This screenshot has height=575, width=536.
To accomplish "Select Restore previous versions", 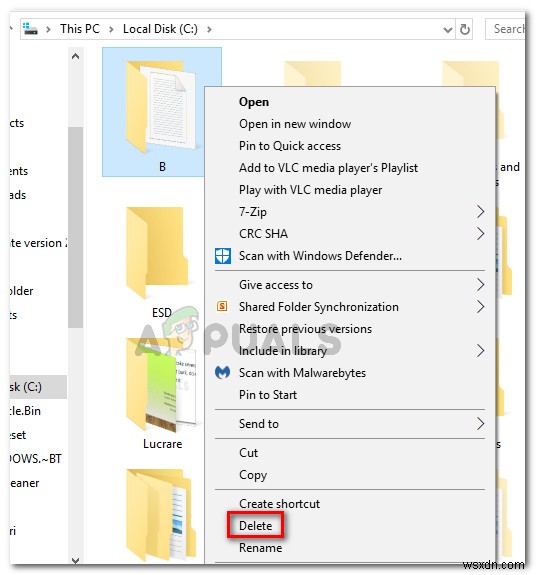I will (305, 329).
